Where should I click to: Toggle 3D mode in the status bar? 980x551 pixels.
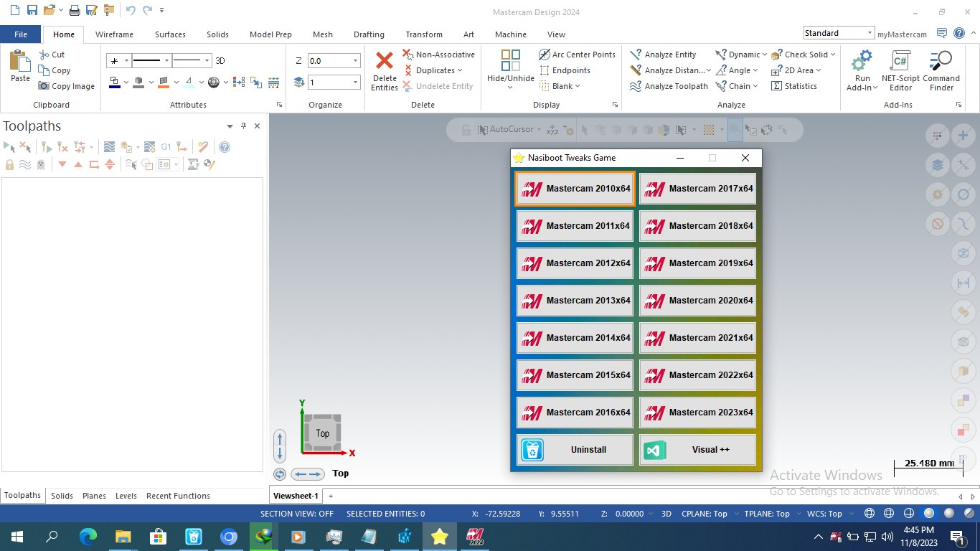tap(666, 514)
